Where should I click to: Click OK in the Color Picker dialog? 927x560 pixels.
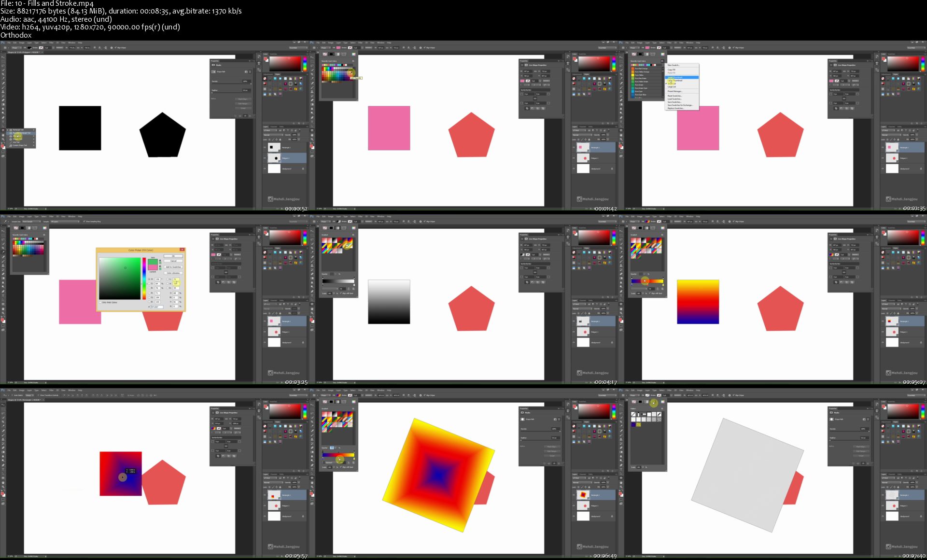pyautogui.click(x=173, y=256)
